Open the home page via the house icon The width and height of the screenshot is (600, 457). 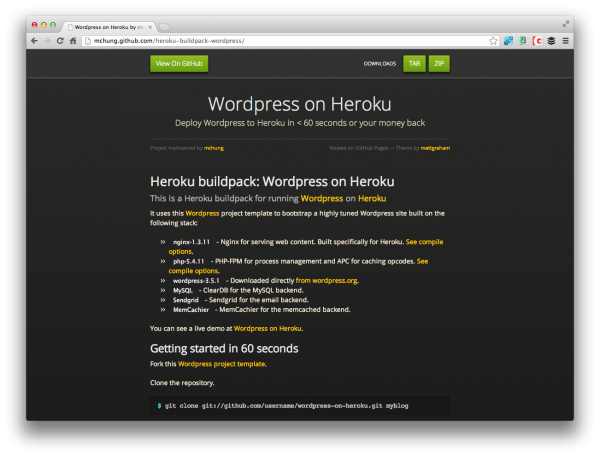tap(73, 41)
